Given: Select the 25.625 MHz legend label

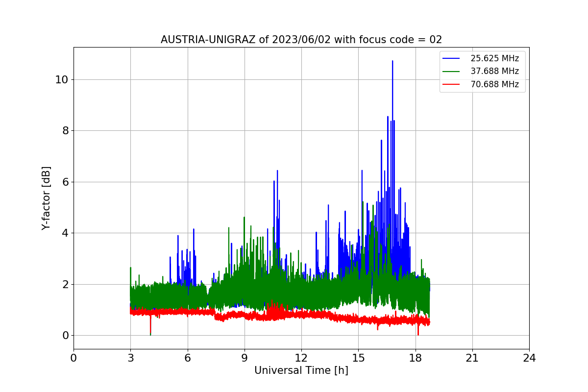Looking at the screenshot, I should (494, 58).
